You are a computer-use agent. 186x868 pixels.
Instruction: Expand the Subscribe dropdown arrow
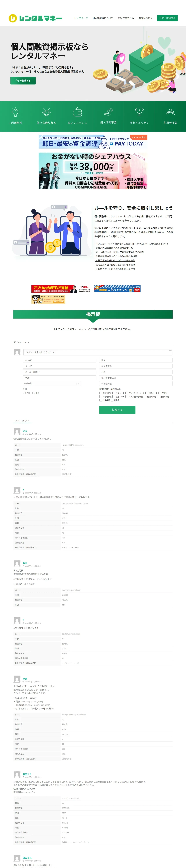28,342
